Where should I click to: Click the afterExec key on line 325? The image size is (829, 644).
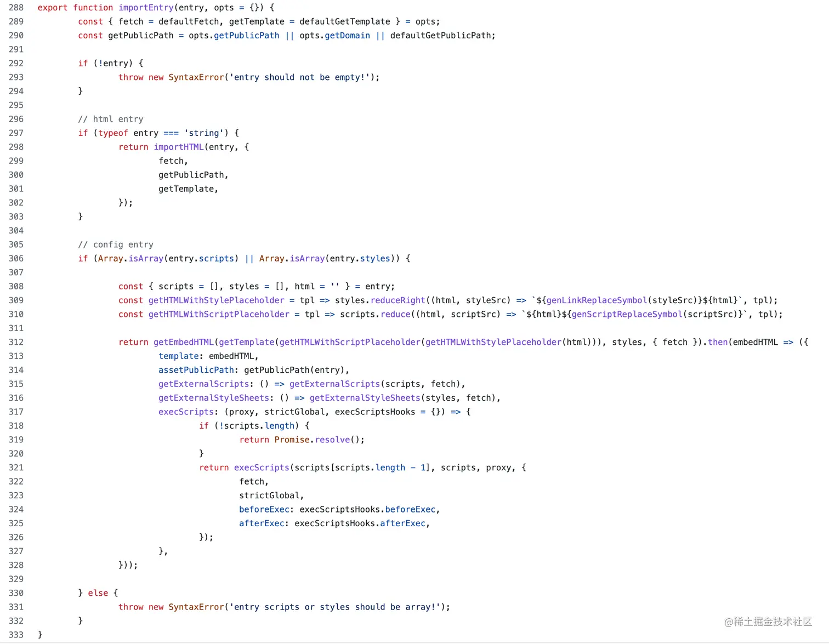[x=262, y=523]
